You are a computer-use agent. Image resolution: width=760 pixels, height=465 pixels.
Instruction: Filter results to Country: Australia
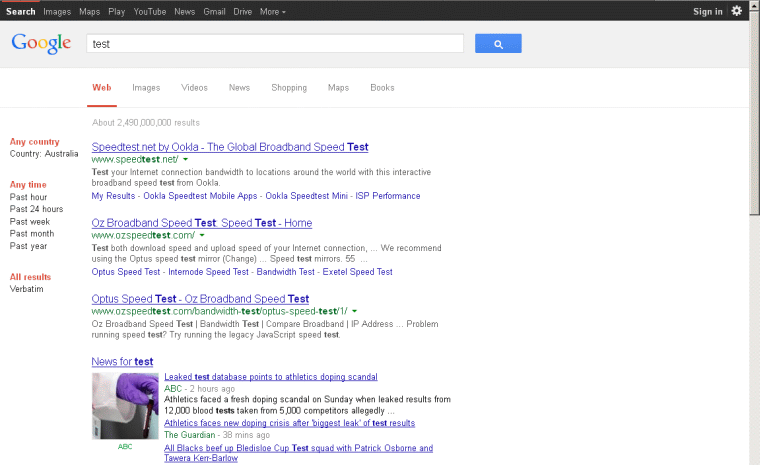[44, 154]
